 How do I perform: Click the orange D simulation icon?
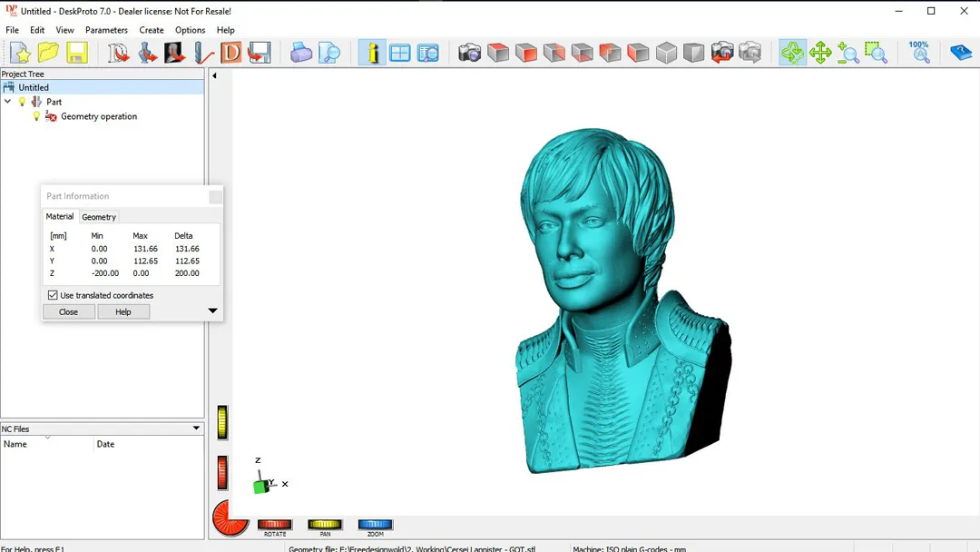tap(231, 53)
